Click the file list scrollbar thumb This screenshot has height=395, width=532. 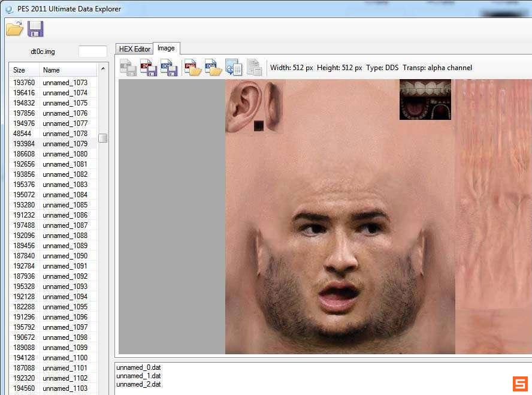(103, 138)
